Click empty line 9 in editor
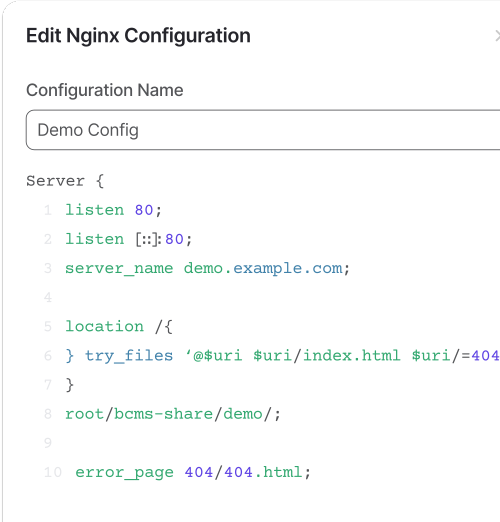The height and width of the screenshot is (522, 500). pos(48,443)
